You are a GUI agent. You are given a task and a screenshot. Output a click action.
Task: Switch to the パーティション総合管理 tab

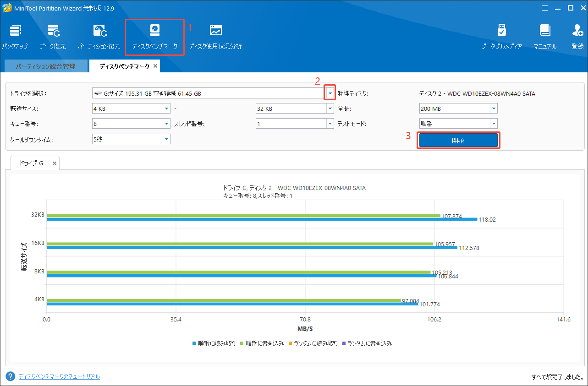(x=44, y=65)
